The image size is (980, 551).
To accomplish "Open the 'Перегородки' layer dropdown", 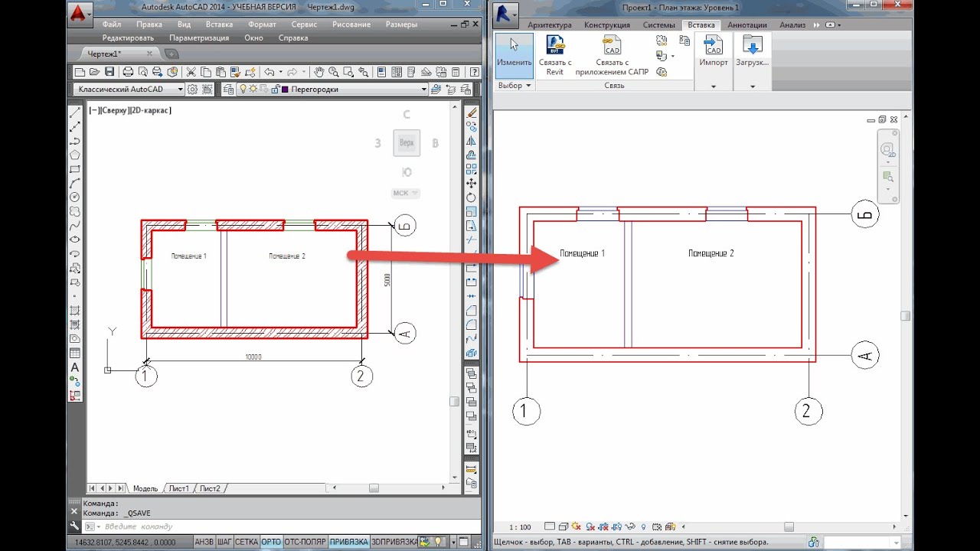I will pos(423,90).
